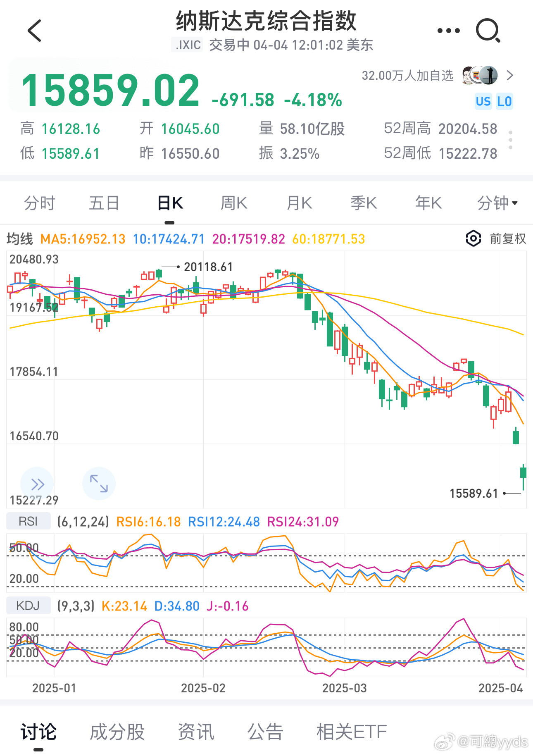
Task: Open the 分钟 interval dropdown
Action: tap(497, 203)
